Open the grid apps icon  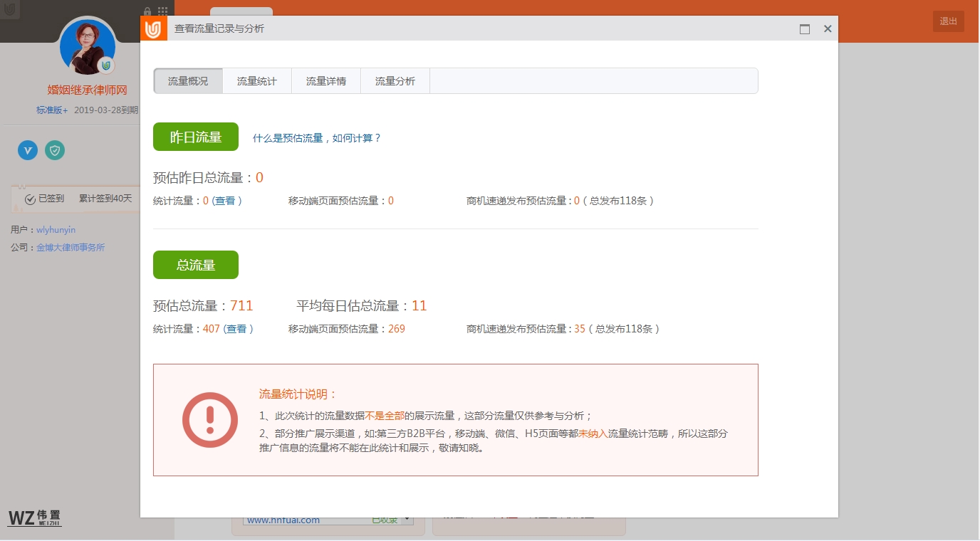coord(163,11)
